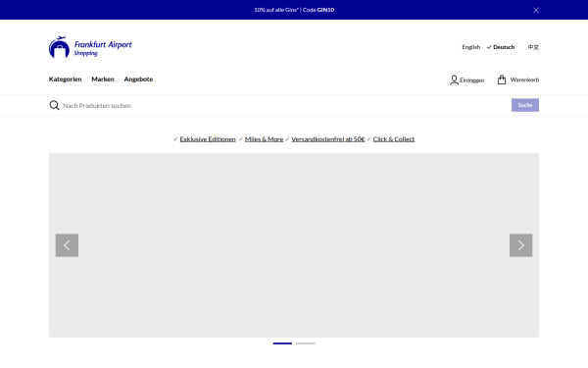Open the Angebote menu
Screen dimensions: 588x368
pos(138,79)
